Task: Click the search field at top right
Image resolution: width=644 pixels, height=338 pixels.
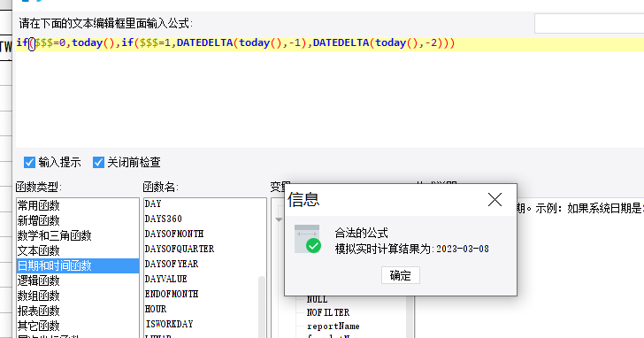Action: (x=589, y=23)
